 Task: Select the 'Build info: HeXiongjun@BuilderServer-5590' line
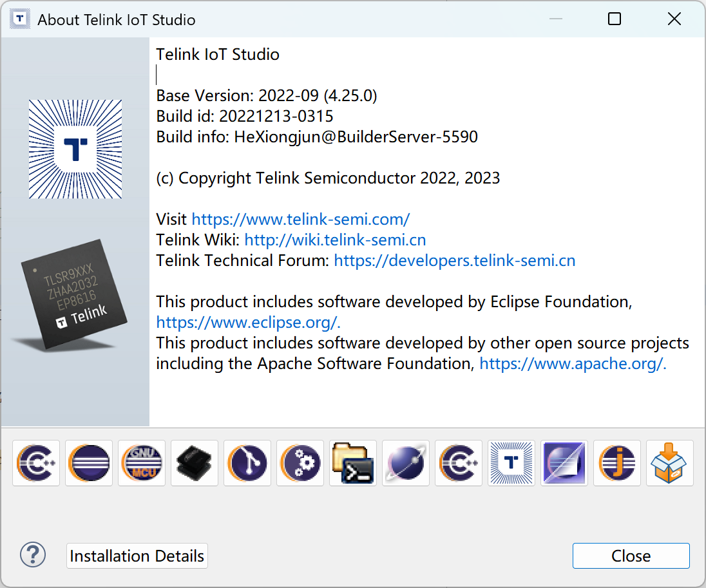point(317,137)
